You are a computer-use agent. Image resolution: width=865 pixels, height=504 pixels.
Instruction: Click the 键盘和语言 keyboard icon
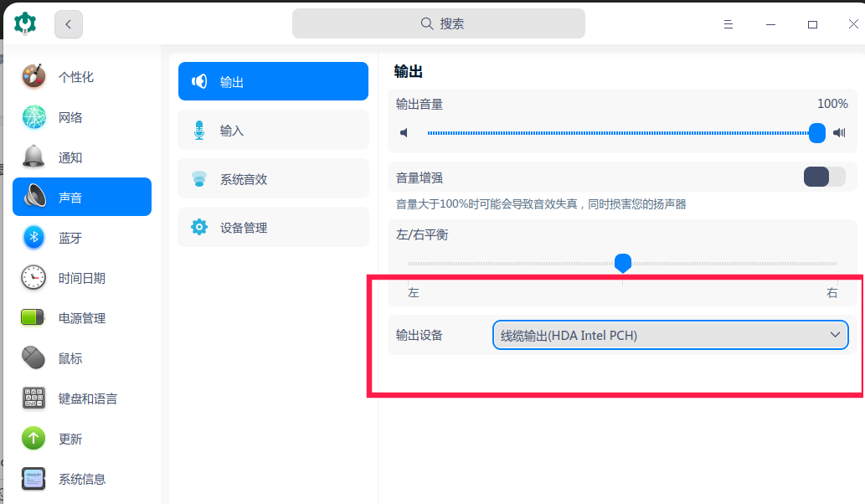tap(33, 399)
